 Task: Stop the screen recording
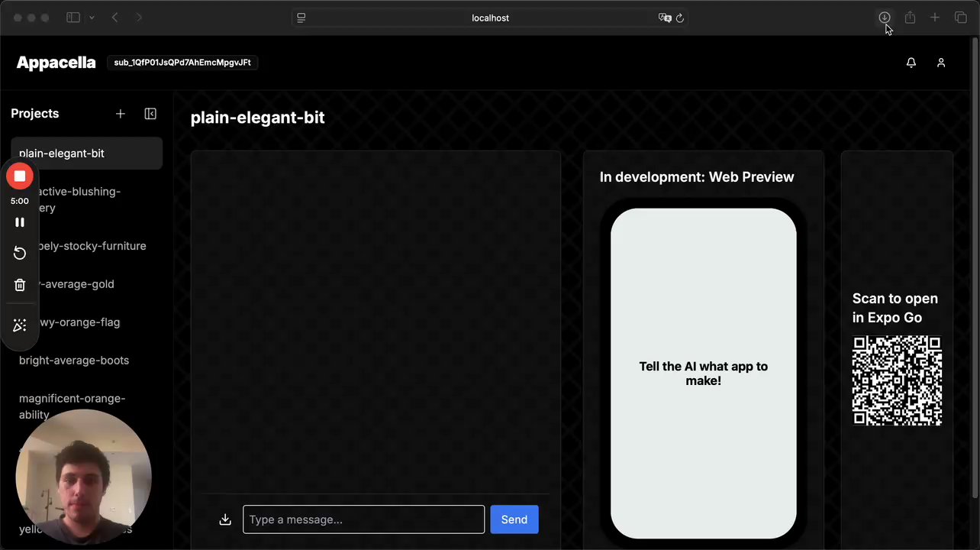coord(20,176)
